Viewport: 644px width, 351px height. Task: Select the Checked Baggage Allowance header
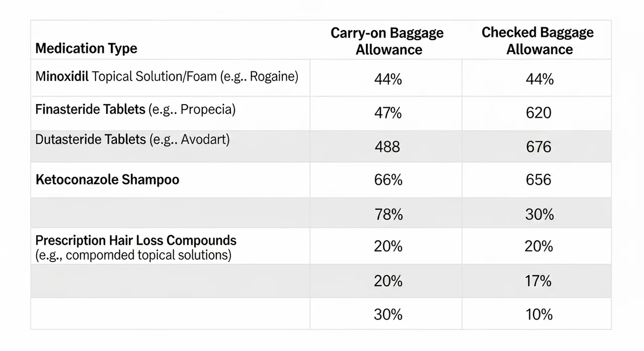click(x=537, y=41)
